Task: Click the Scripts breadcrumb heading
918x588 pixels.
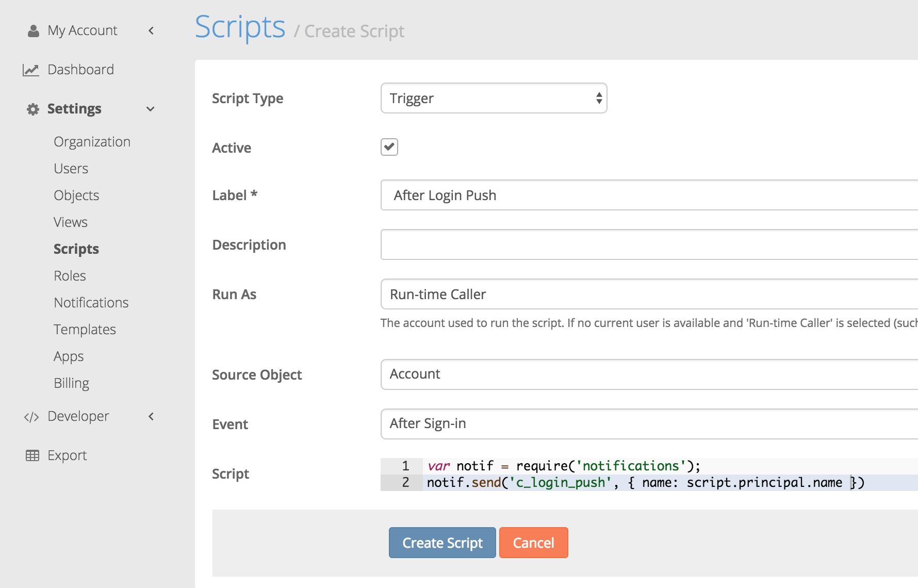Action: (x=240, y=27)
